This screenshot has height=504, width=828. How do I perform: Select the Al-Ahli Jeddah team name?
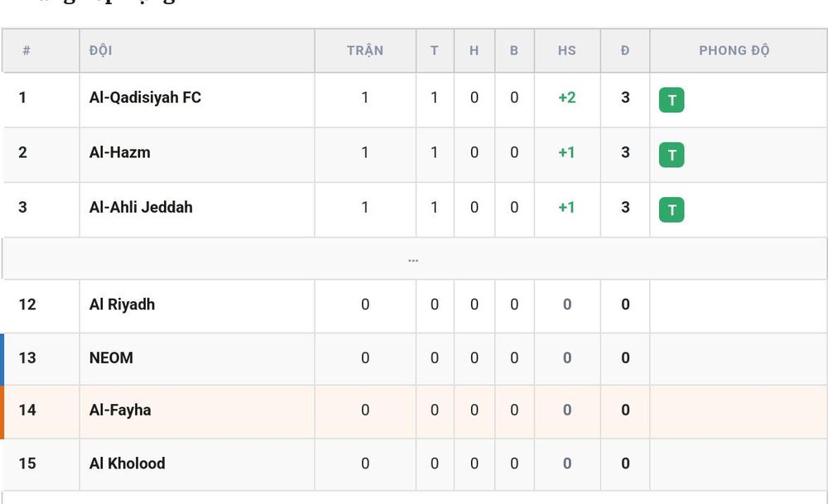pyautogui.click(x=141, y=208)
